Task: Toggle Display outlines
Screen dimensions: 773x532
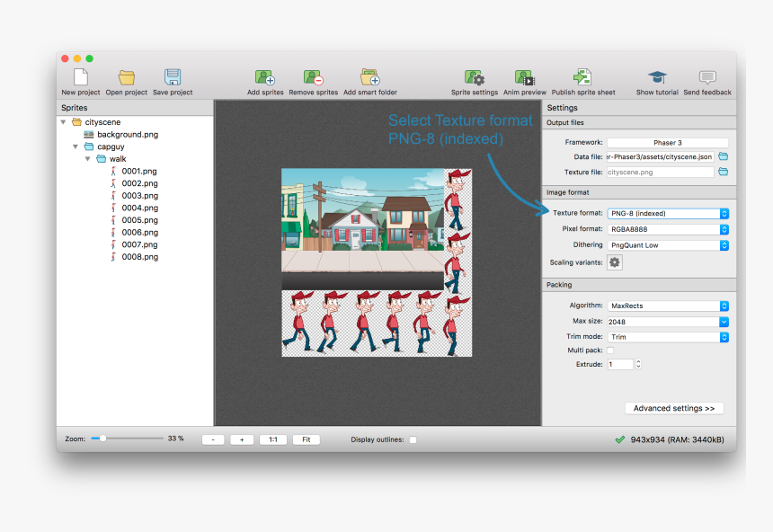Action: pyautogui.click(x=413, y=439)
